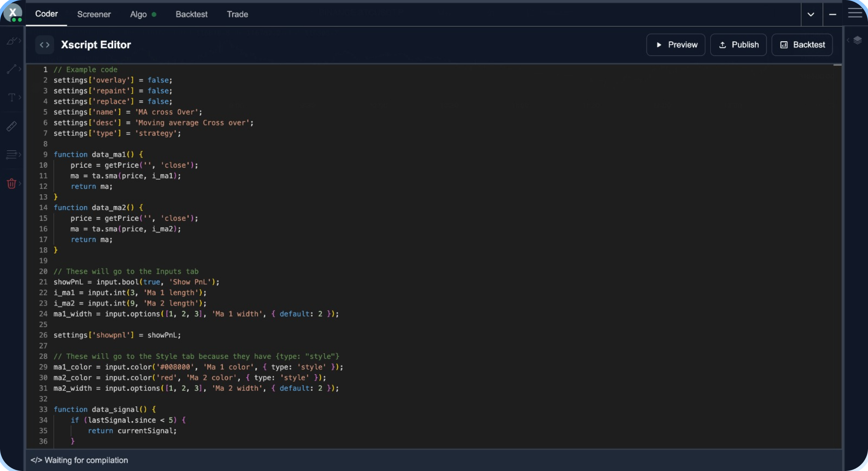Click the lastSignal.since condition line
The image size is (868, 471).
point(128,420)
